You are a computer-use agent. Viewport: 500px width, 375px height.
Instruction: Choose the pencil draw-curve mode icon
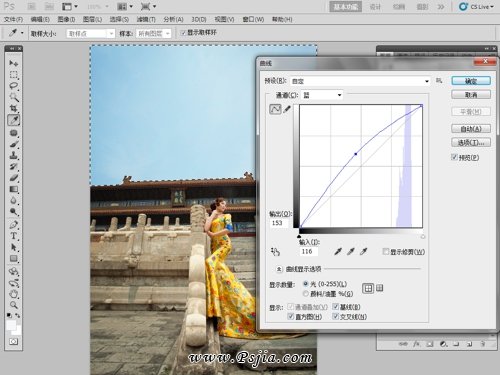(x=287, y=109)
